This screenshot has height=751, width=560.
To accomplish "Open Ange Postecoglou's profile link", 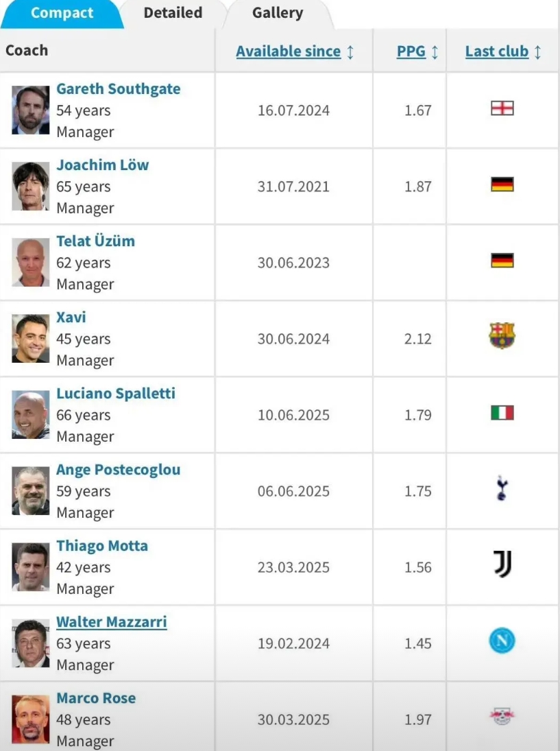I will 118,470.
